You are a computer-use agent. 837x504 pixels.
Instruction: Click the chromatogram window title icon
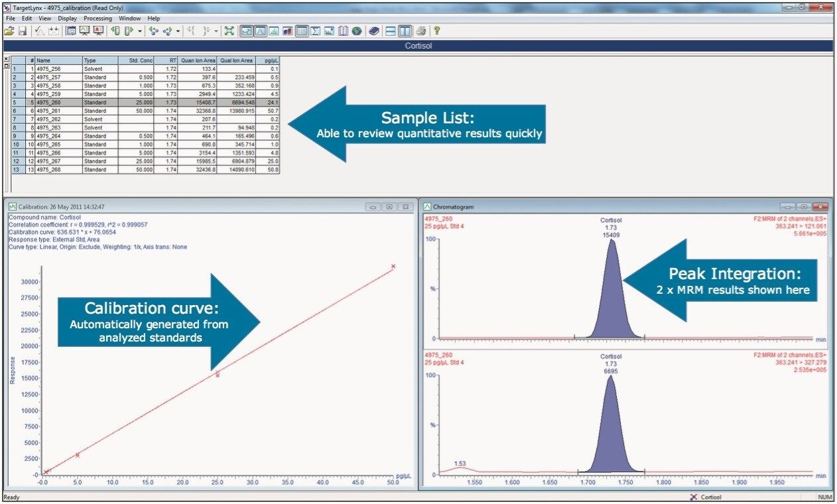(427, 206)
